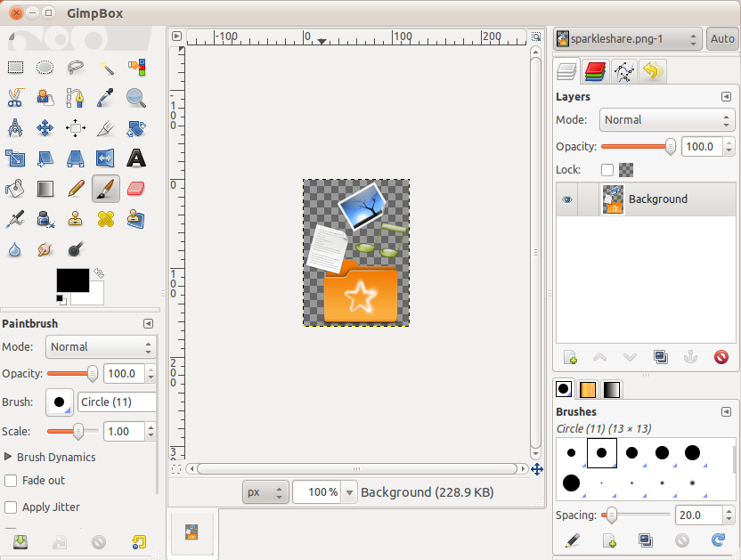Select the Text tool

point(135,158)
